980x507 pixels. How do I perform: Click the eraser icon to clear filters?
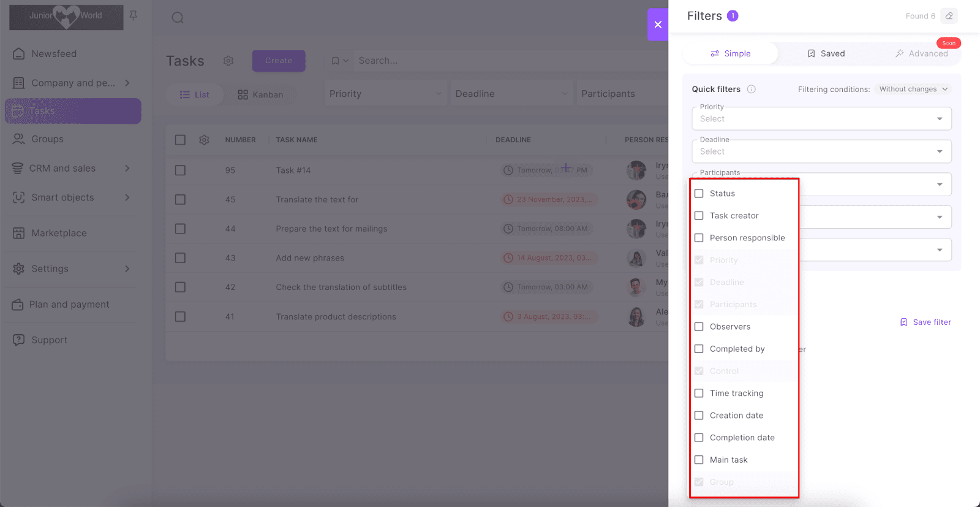pos(949,16)
